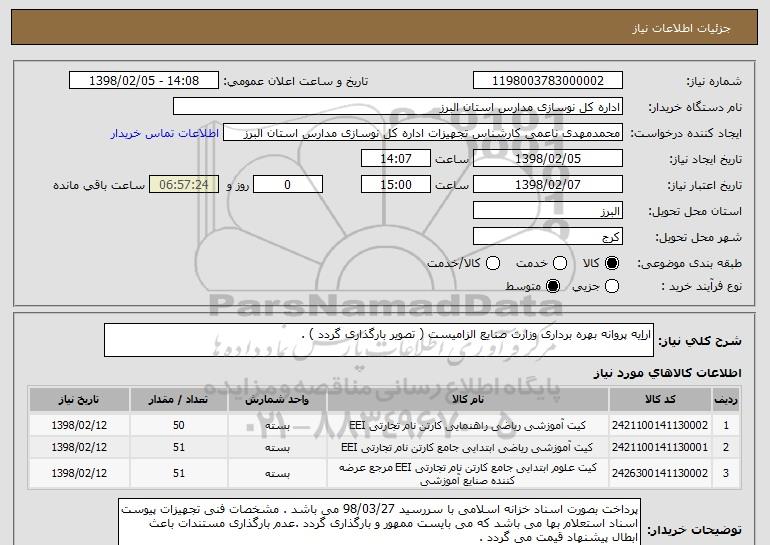Click the شرح کلی نیاز label

[700, 341]
